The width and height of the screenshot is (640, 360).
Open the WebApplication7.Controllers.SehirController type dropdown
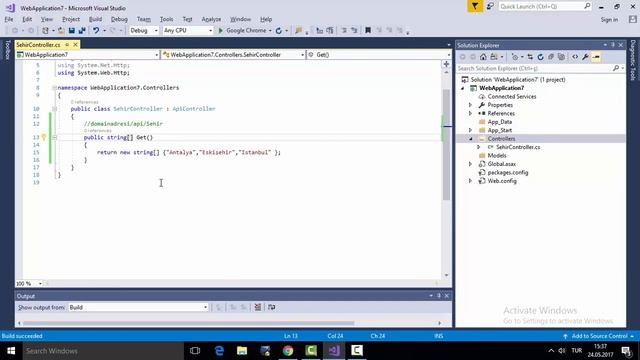[233, 55]
